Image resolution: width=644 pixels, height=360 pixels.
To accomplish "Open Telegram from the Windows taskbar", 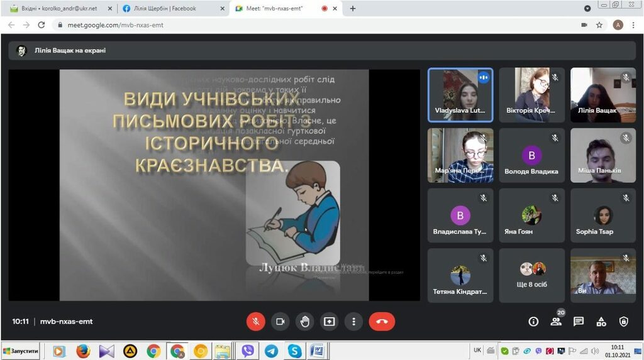I will (x=271, y=351).
